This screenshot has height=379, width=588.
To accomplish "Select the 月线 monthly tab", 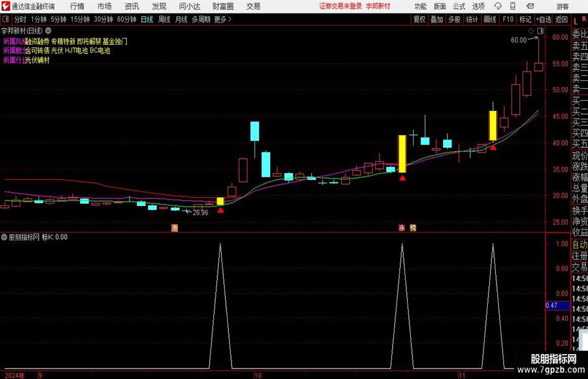I will (x=181, y=19).
